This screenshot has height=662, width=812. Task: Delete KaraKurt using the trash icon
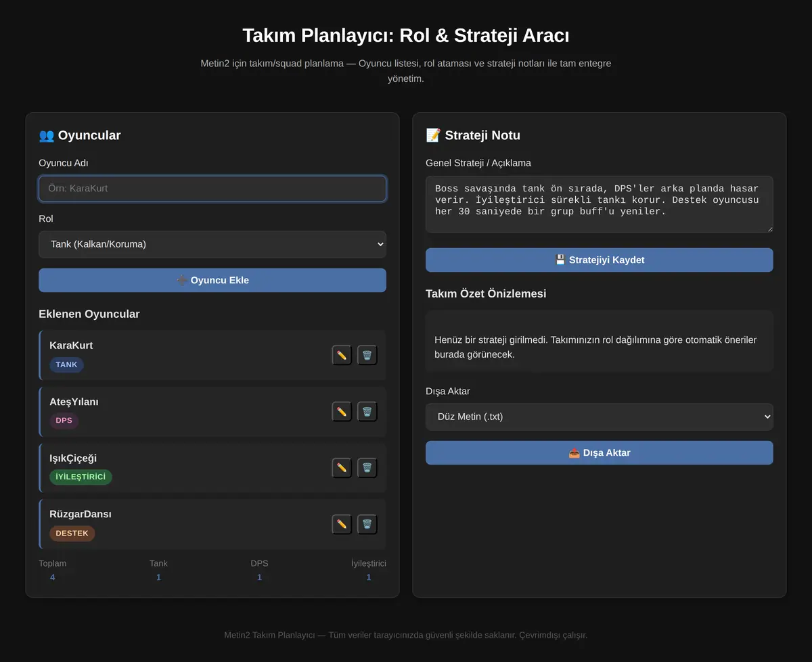click(x=367, y=355)
